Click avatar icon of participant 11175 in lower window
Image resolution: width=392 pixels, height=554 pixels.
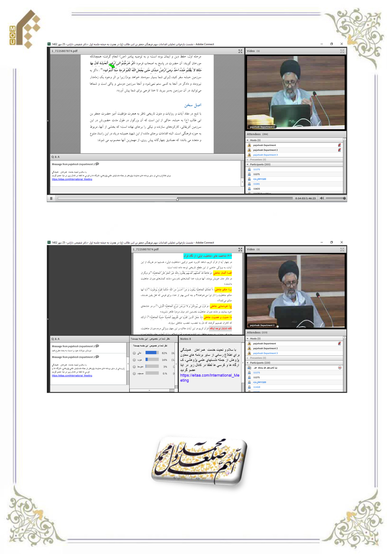coord(249,372)
